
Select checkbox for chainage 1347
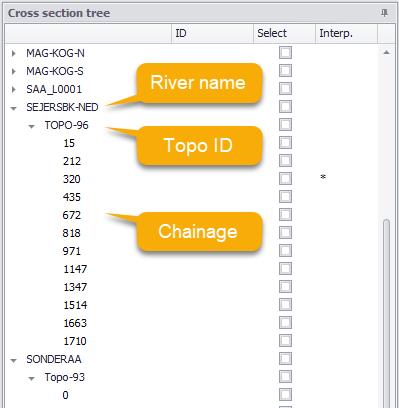285,287
